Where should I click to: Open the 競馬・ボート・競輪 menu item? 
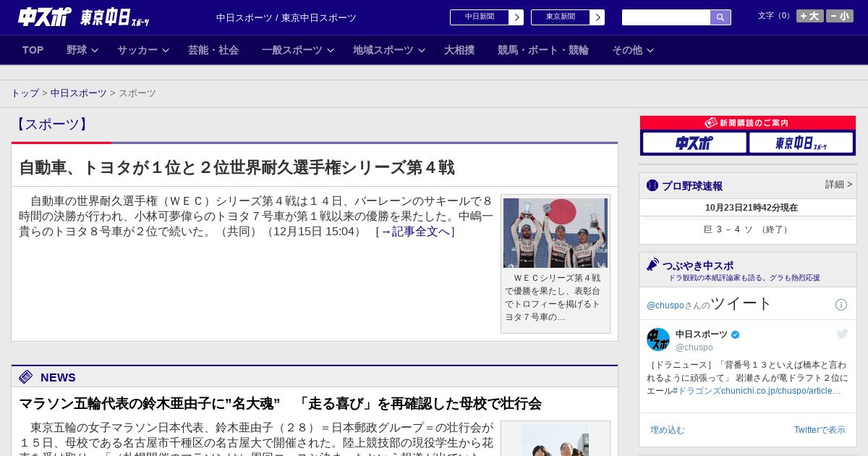point(543,50)
